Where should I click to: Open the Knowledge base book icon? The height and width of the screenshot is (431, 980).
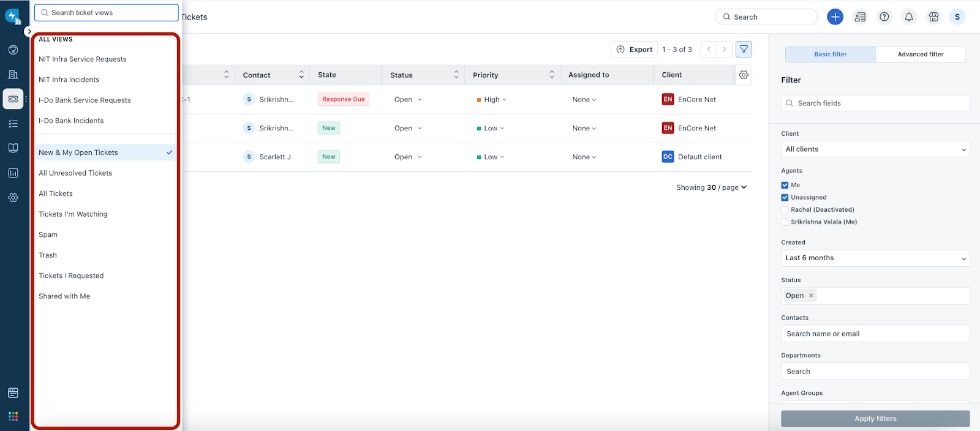pos(13,148)
